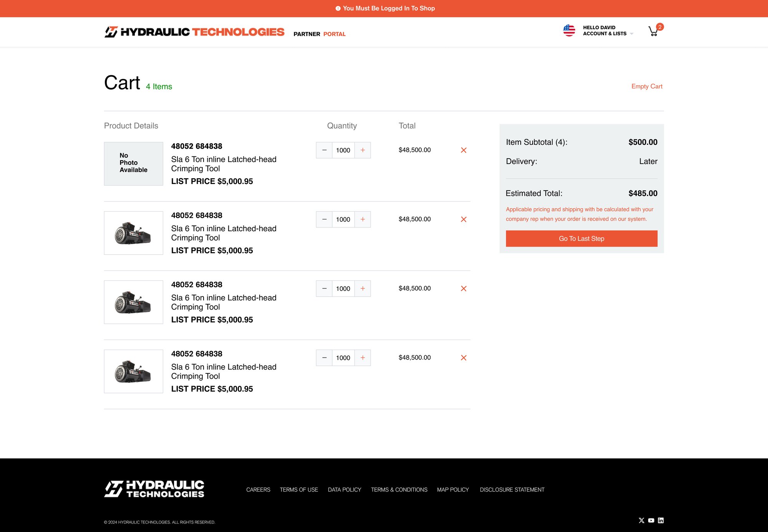
Task: Open the Partner Portal header link
Action: point(319,34)
